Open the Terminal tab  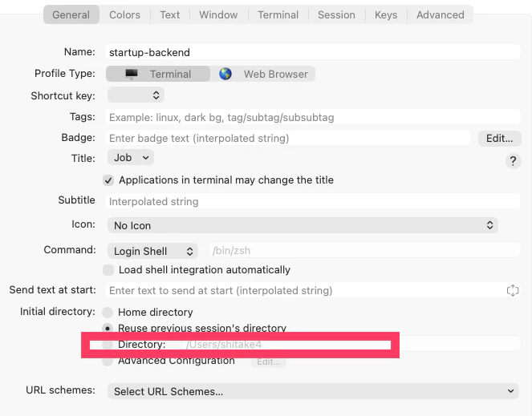click(278, 14)
